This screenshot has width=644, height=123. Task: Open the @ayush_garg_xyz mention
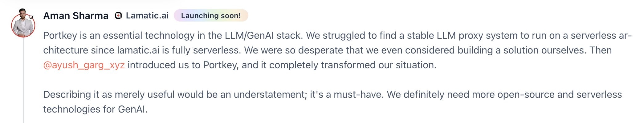[x=84, y=65]
